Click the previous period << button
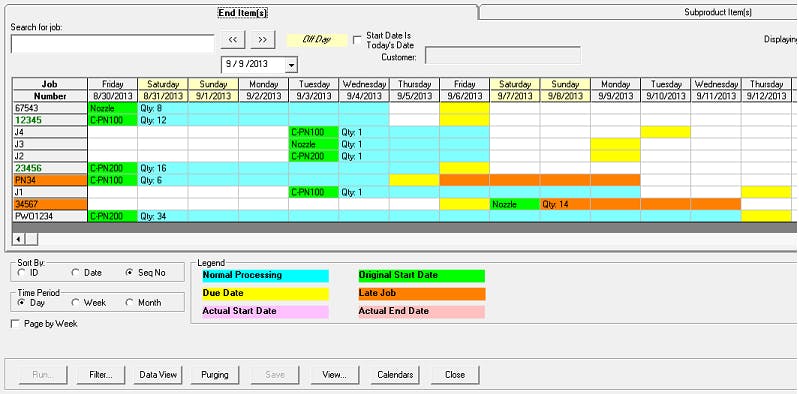The width and height of the screenshot is (799, 394). click(x=233, y=39)
